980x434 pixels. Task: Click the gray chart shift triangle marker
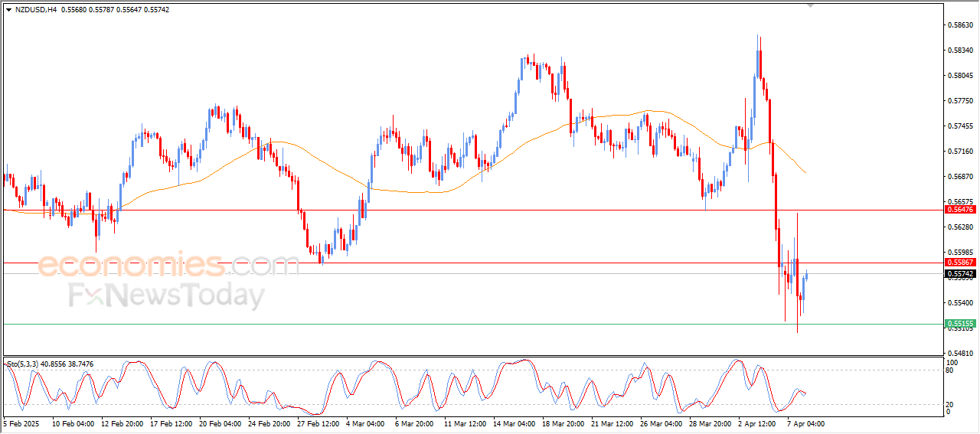pyautogui.click(x=812, y=5)
